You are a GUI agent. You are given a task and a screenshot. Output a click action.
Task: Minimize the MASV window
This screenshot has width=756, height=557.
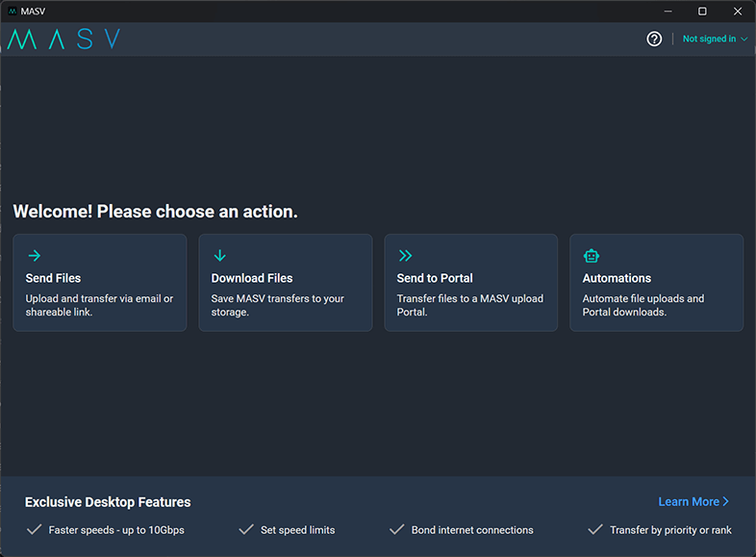(668, 12)
